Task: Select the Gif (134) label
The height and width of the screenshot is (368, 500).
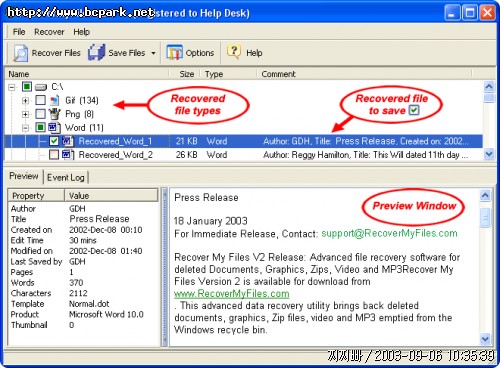Action: [82, 100]
